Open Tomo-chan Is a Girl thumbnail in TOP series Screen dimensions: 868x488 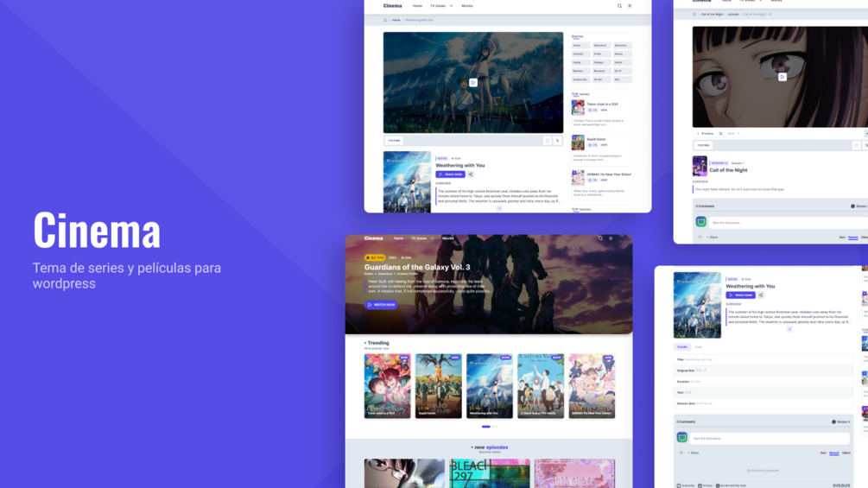[x=578, y=107]
